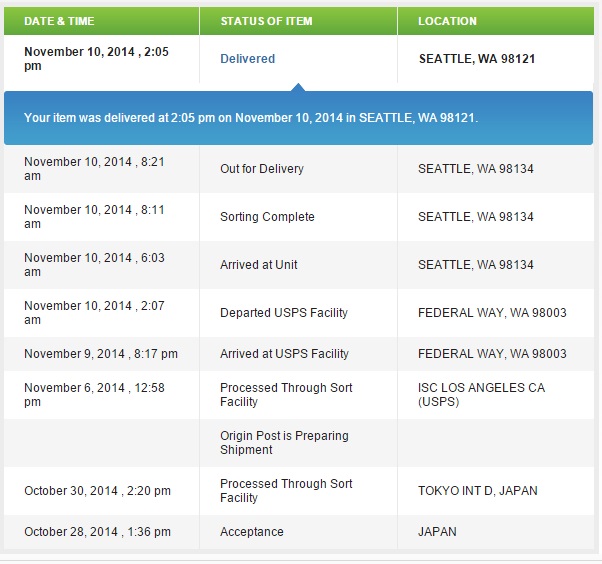The width and height of the screenshot is (602, 564).
Task: Click Origin Post is Preparing Shipment
Action: coord(284,443)
